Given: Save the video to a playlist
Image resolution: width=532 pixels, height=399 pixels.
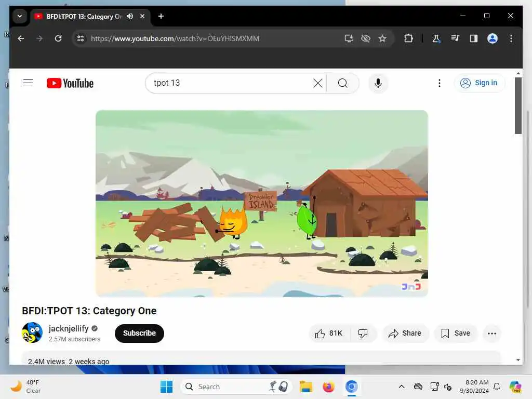Looking at the screenshot, I should click(x=455, y=333).
